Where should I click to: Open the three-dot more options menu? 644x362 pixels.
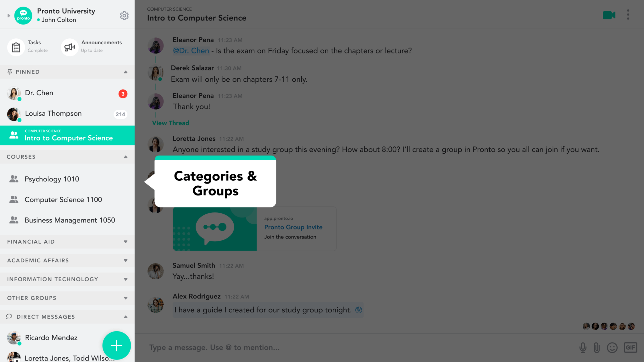[x=628, y=15]
